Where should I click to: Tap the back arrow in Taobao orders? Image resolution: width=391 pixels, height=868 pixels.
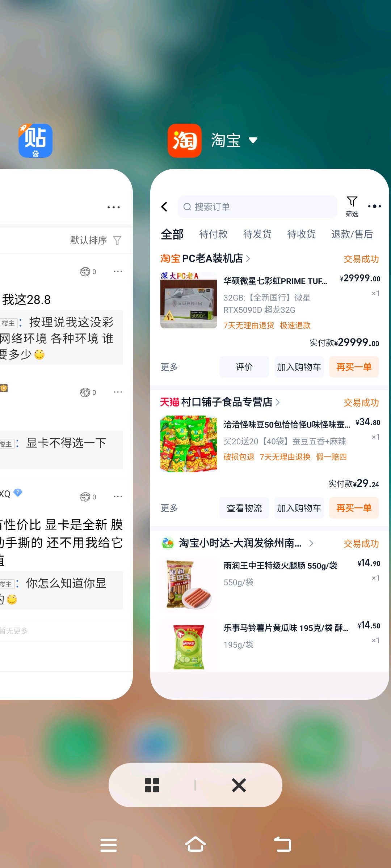(x=164, y=207)
